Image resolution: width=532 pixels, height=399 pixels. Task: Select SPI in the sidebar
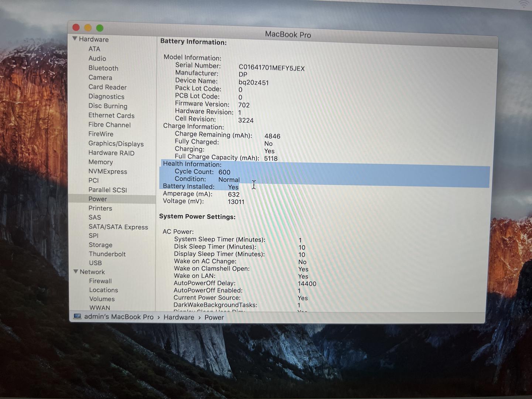[93, 236]
